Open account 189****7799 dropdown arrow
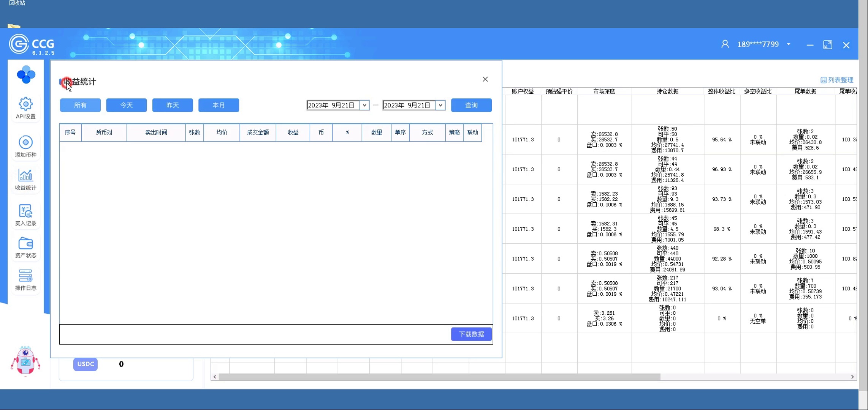 click(789, 44)
